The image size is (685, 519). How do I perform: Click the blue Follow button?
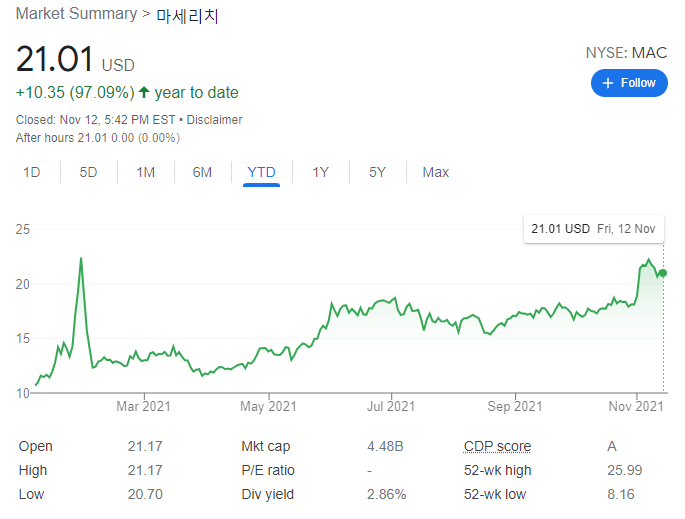click(629, 83)
